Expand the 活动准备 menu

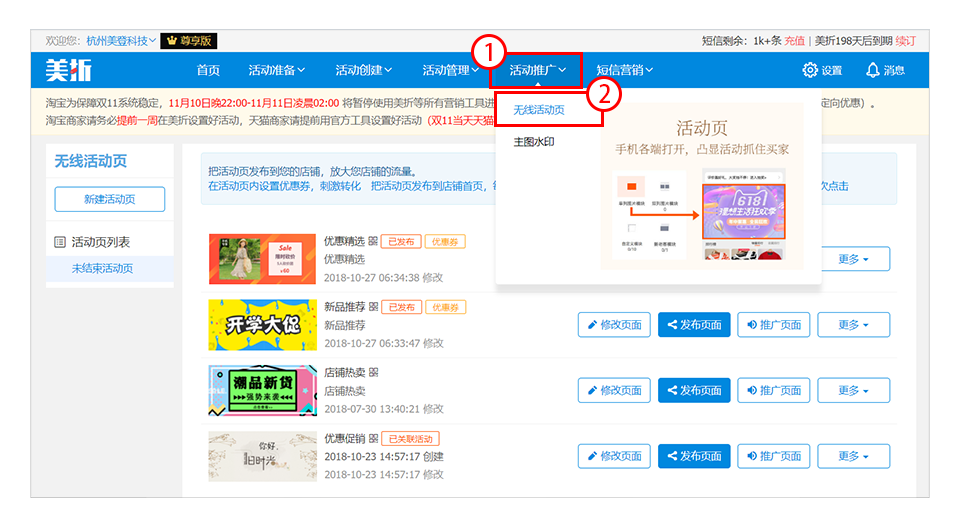pyautogui.click(x=276, y=70)
